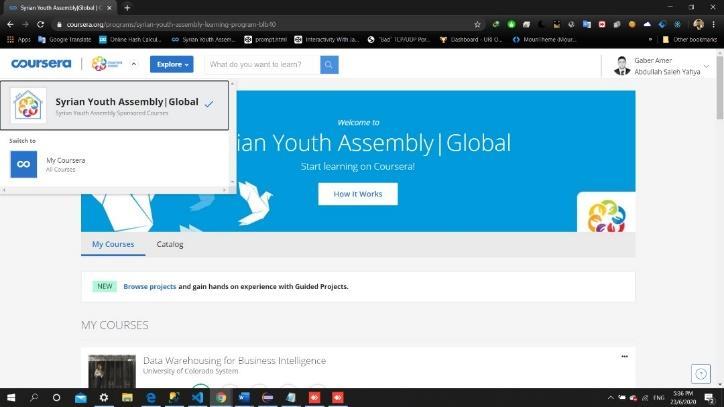Open Settings gear on the taskbar

(104, 397)
